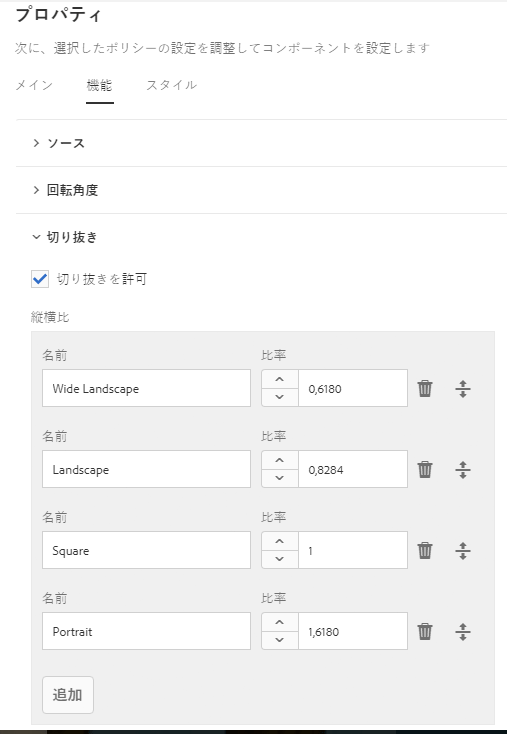Decrease ratio for Portrait row
This screenshot has width=507, height=734.
[x=279, y=640]
